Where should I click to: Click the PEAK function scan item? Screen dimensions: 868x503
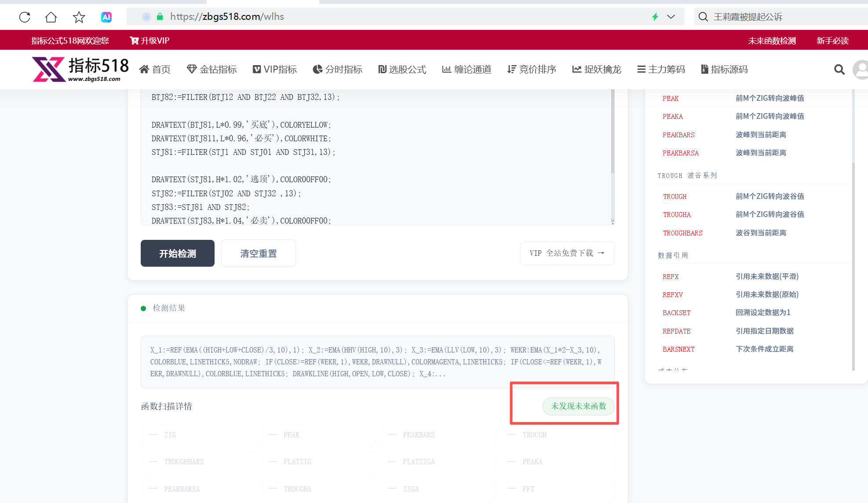point(318,435)
